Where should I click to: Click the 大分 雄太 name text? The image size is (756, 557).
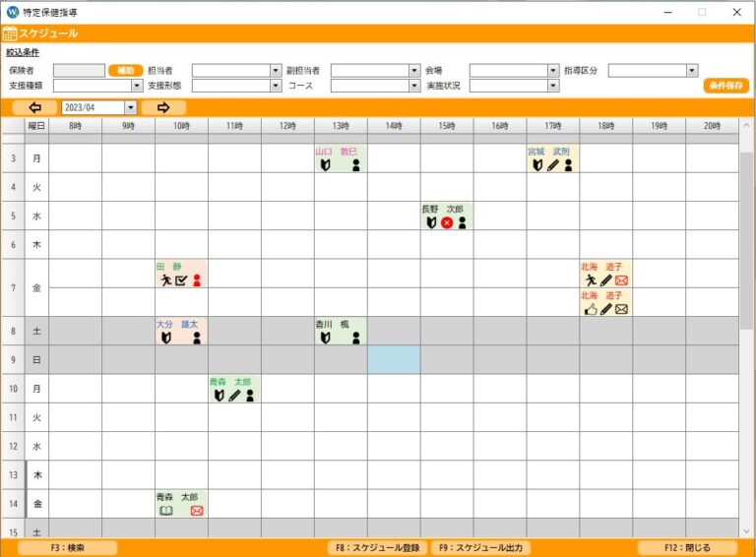177,325
